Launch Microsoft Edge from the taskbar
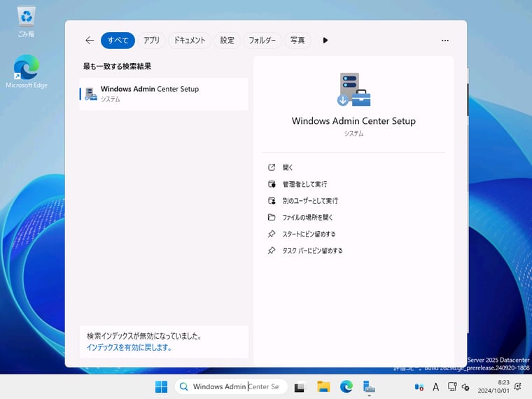 pos(346,386)
